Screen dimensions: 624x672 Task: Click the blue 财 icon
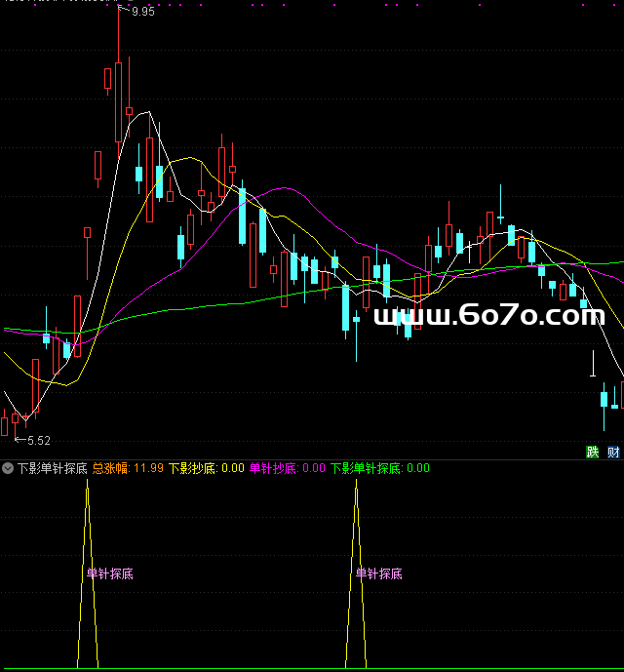tap(613, 452)
